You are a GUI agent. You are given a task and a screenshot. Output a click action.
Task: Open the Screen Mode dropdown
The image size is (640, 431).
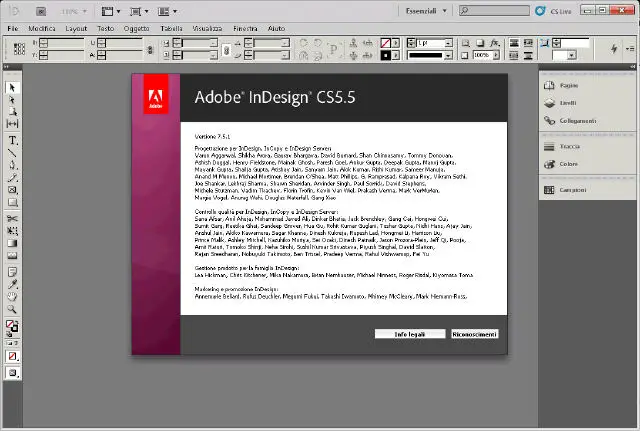(139, 11)
